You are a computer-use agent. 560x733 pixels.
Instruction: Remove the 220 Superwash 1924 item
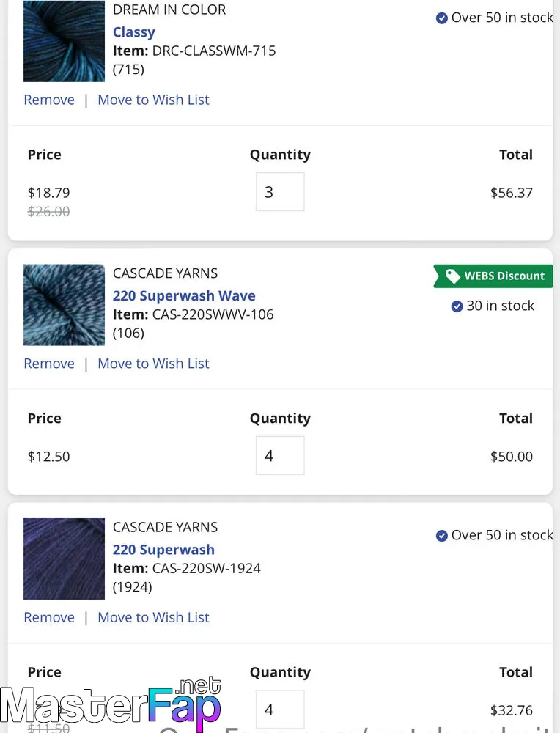[x=49, y=617]
